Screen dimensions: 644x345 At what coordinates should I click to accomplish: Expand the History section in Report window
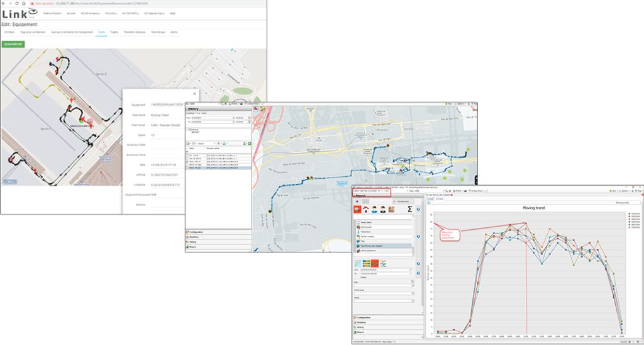click(388, 327)
